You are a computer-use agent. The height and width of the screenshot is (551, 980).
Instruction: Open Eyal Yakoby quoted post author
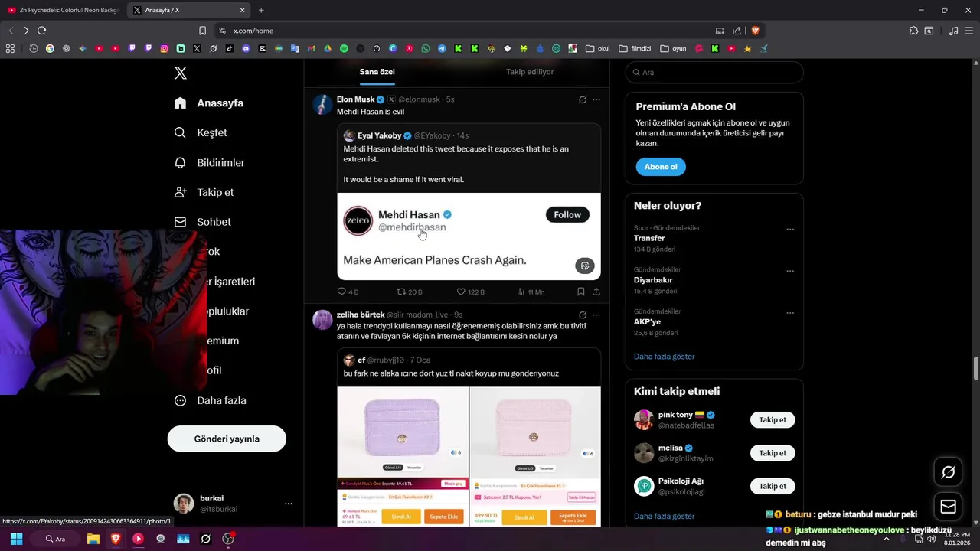coord(380,135)
